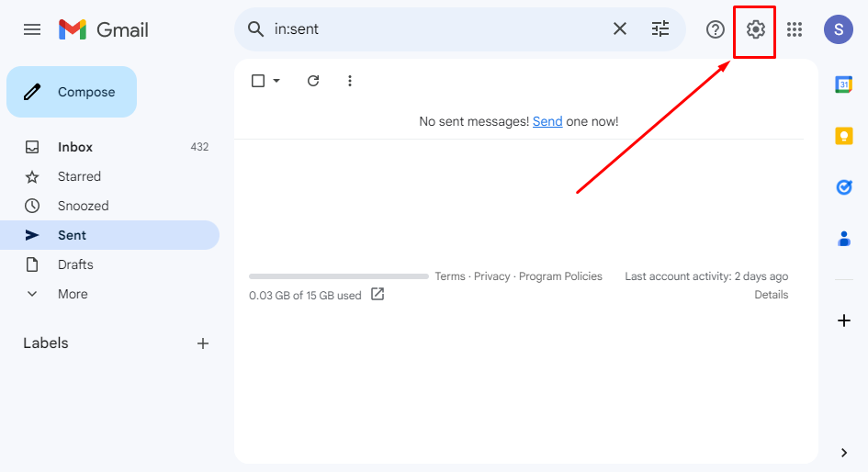Open Contacts side panel icon
Screen dimensions: 868x472
tap(843, 239)
